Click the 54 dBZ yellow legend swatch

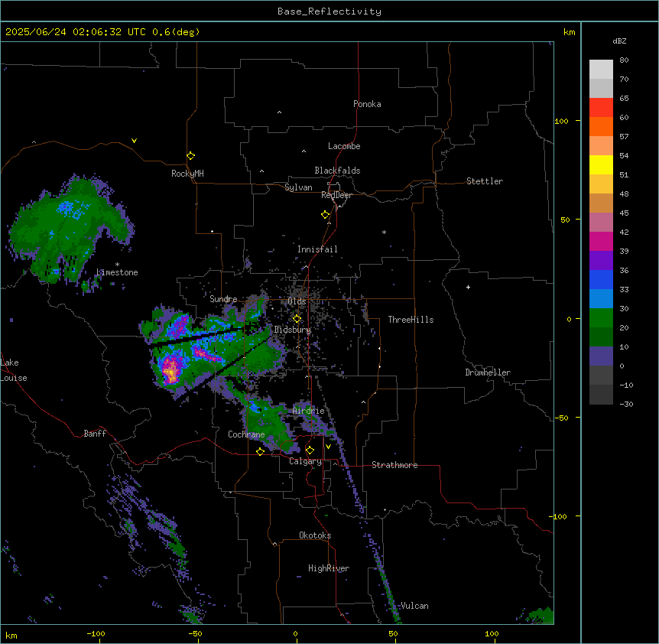tap(601, 164)
